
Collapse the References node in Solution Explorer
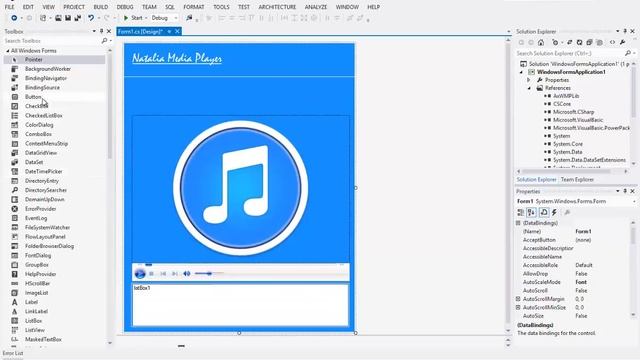pos(529,88)
